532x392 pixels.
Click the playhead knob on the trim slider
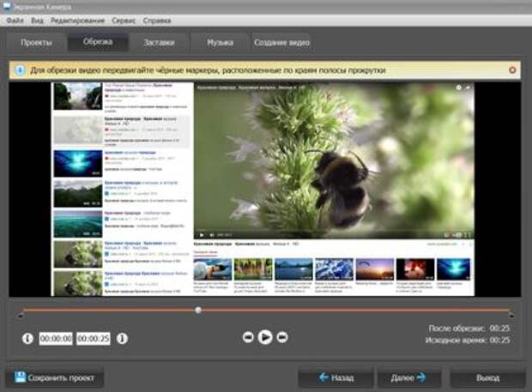tap(198, 310)
